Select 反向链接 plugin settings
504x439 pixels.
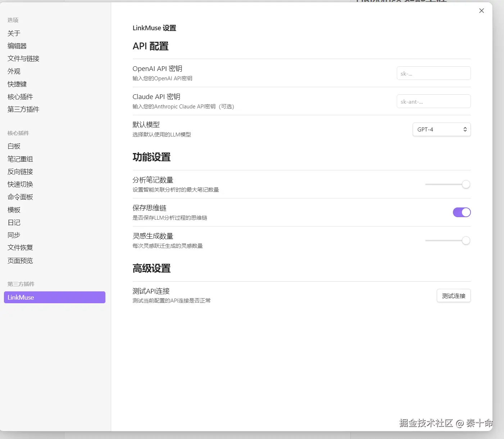pyautogui.click(x=20, y=172)
